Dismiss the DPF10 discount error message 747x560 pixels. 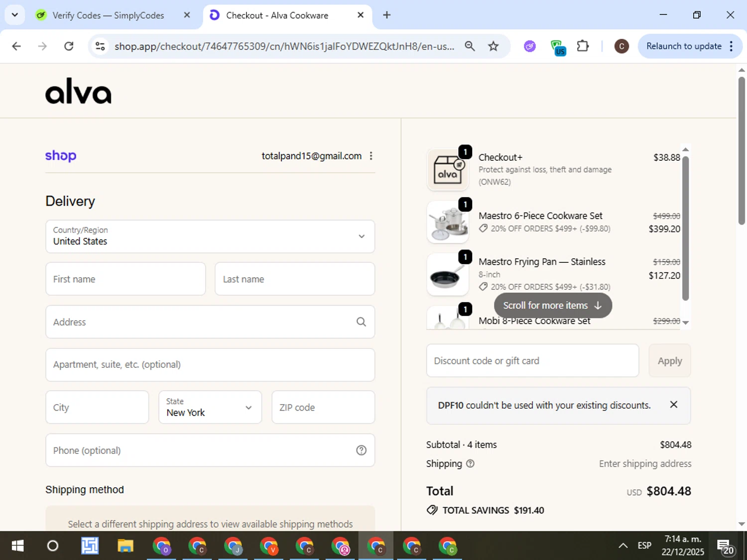674,405
